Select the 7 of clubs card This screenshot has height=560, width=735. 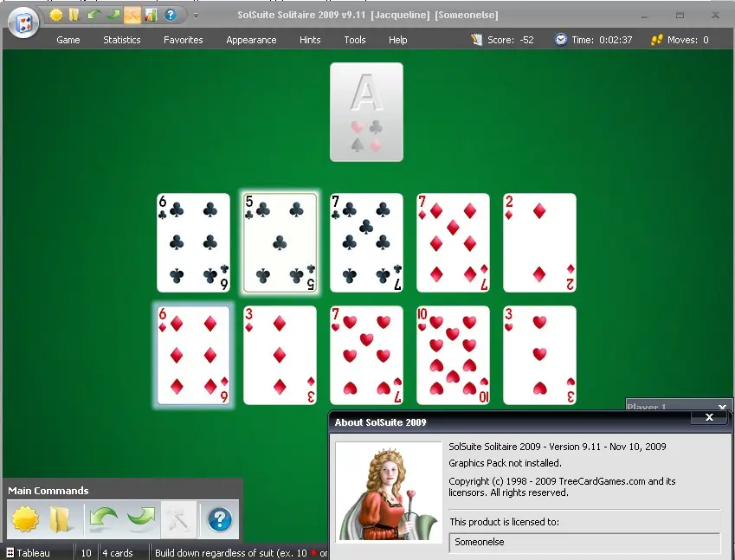366,242
